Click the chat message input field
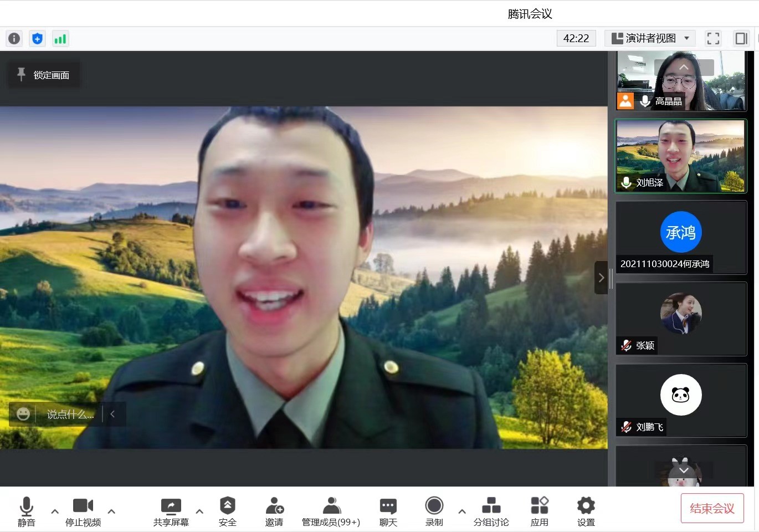Image resolution: width=759 pixels, height=532 pixels. pyautogui.click(x=70, y=414)
